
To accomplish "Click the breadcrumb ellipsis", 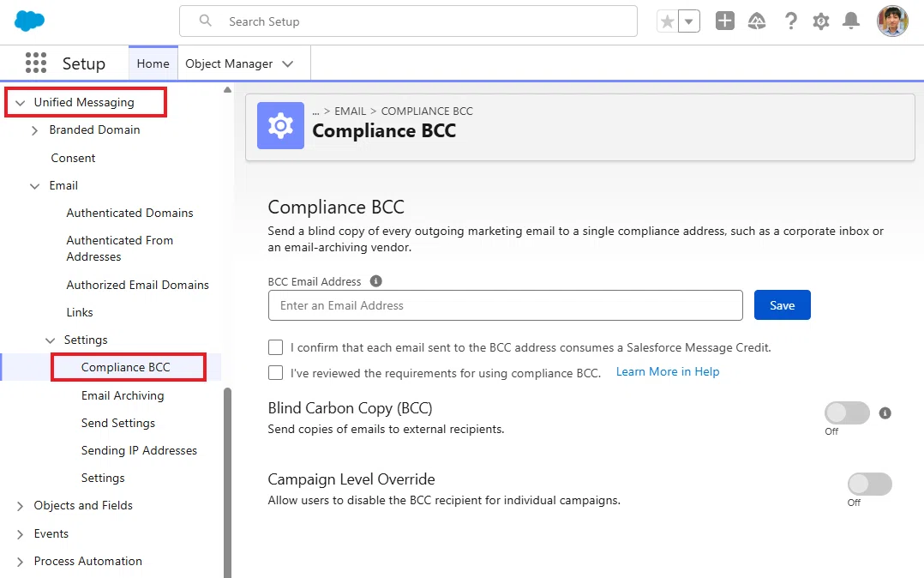I will (315, 111).
